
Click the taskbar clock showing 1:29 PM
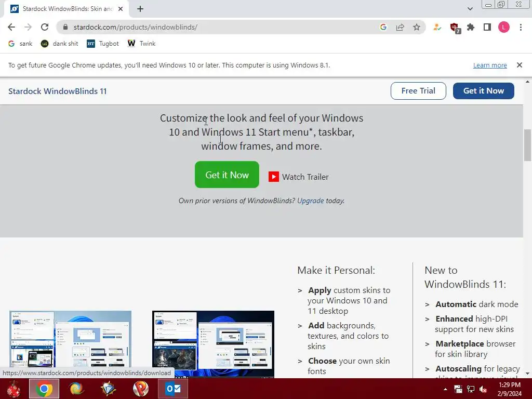[509, 389]
